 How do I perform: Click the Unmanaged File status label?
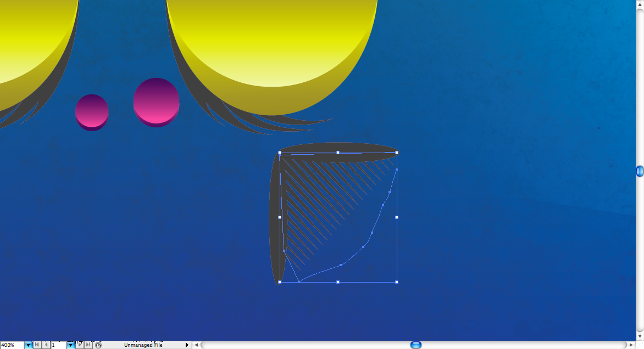143,345
